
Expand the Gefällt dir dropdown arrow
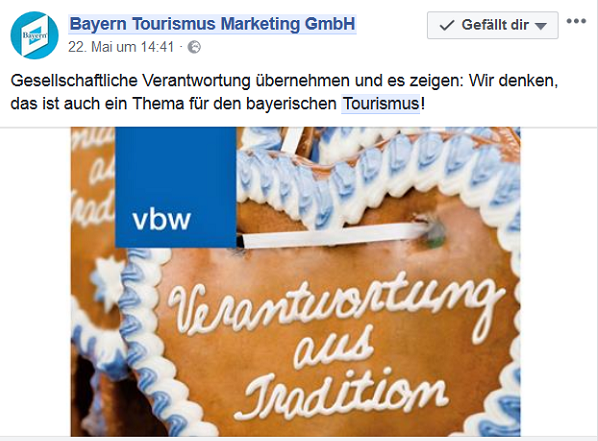pos(540,26)
